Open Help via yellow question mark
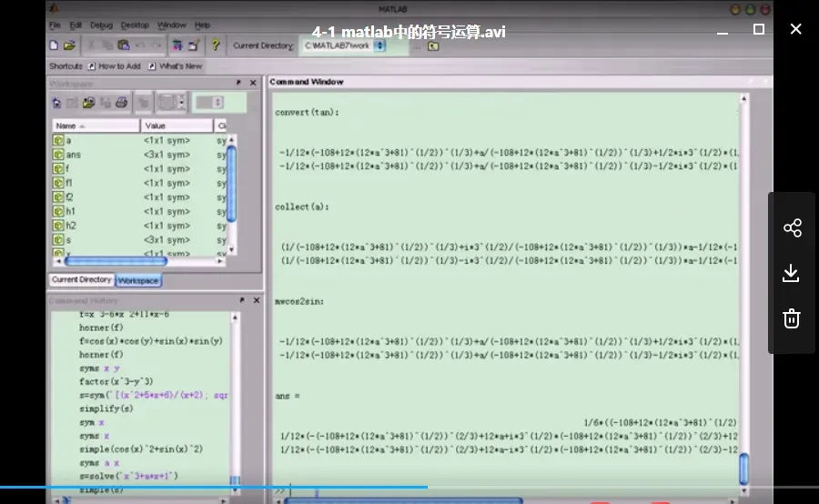 point(215,45)
